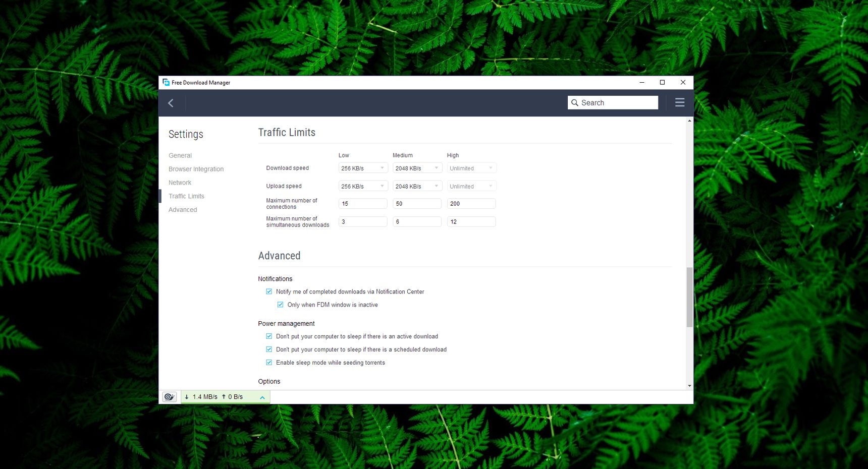The image size is (868, 469).
Task: Maximize the Free Download Manager window
Action: [662, 82]
